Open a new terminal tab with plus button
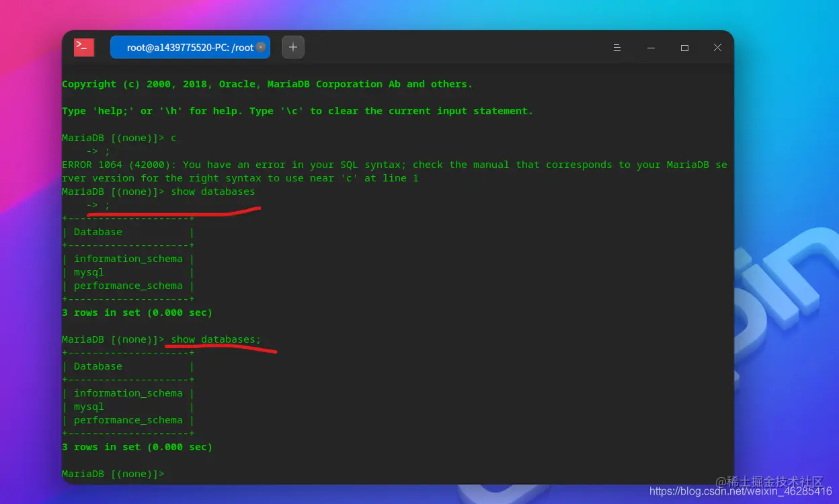The height and width of the screenshot is (504, 839). [293, 47]
